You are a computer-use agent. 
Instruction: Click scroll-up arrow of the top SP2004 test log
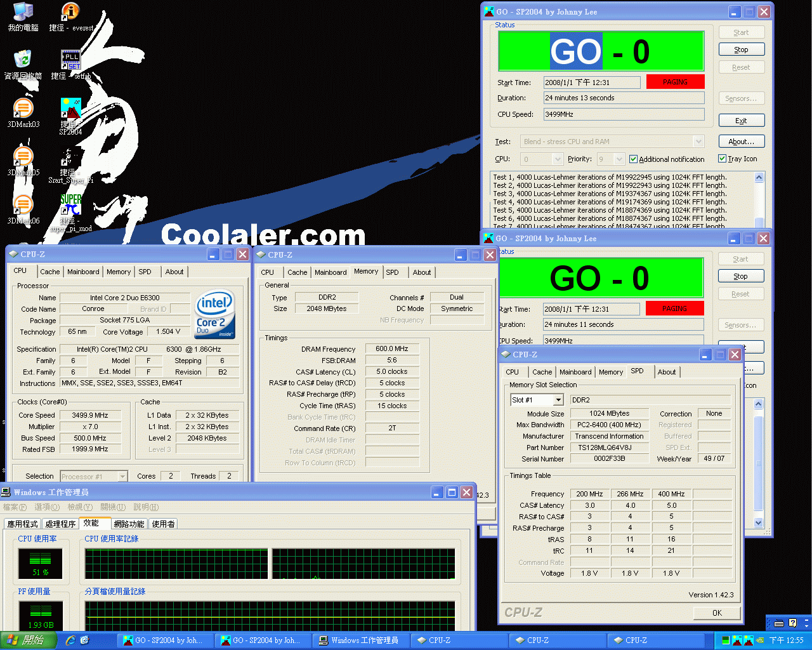click(x=759, y=177)
